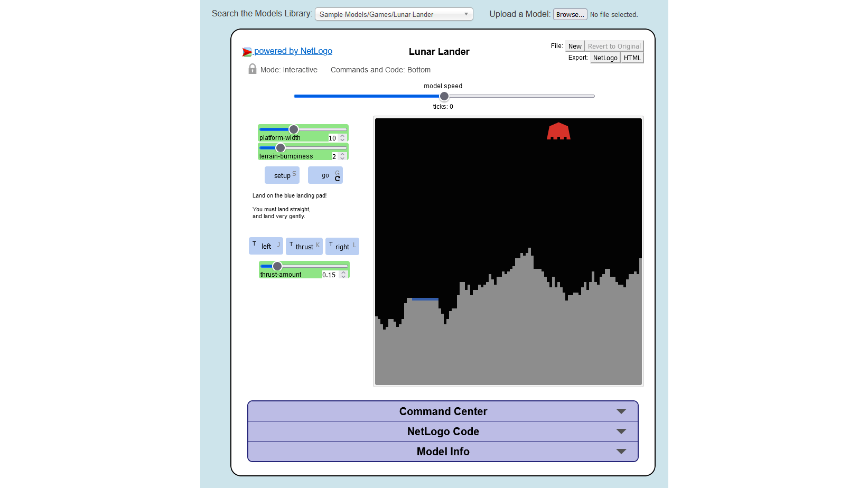Screen dimensions: 868x488
Task: Click the NetLogo logo icon
Action: tap(247, 52)
